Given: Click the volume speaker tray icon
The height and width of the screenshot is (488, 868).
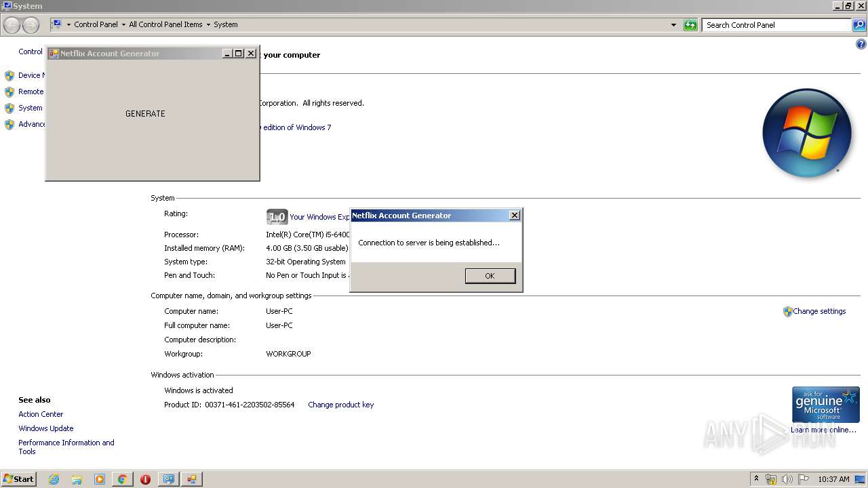Looking at the screenshot, I should [787, 479].
